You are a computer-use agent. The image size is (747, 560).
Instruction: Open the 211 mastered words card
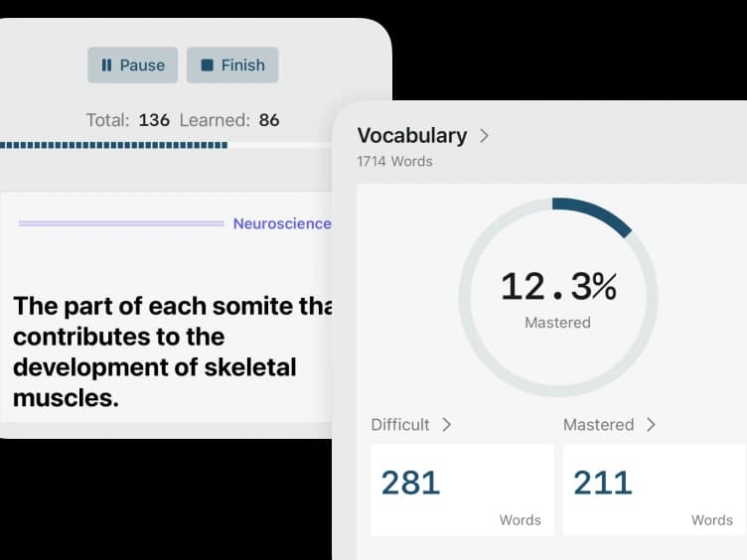654,490
